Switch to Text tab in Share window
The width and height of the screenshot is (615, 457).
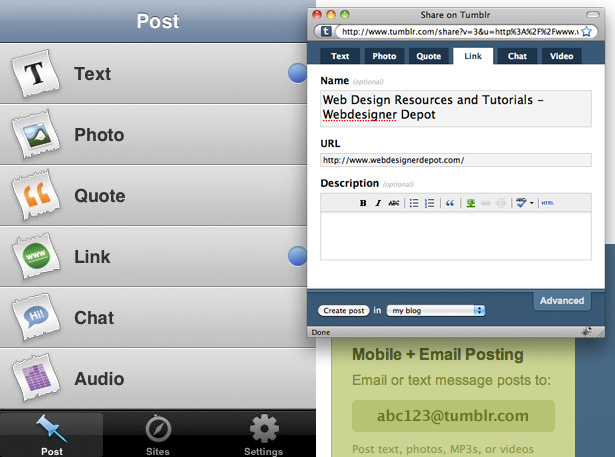pos(340,56)
